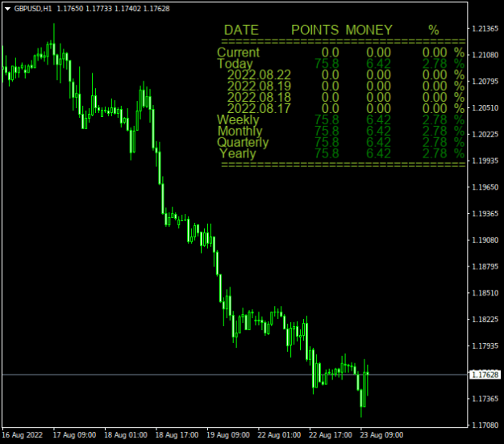Click the 1.21080 price axis label
Viewport: 504px width, 444px height.
pyautogui.click(x=485, y=56)
